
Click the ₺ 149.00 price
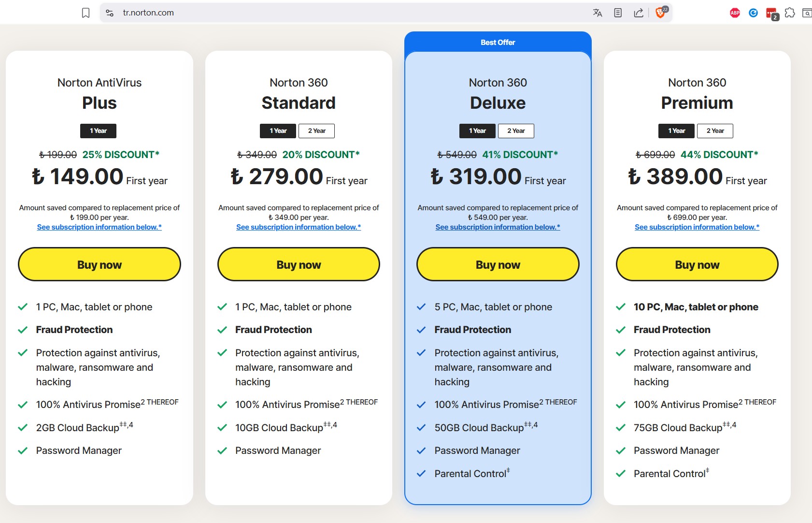coord(77,176)
